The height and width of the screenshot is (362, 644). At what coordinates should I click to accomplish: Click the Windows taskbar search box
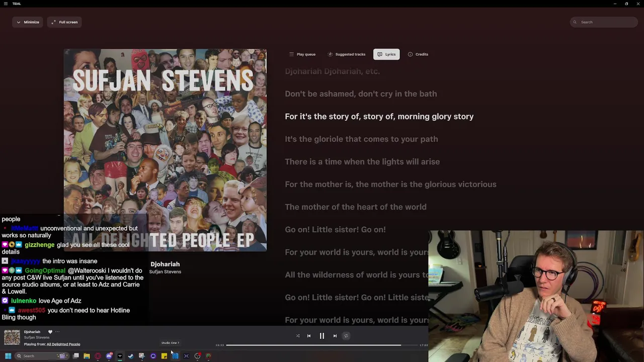[x=42, y=356]
